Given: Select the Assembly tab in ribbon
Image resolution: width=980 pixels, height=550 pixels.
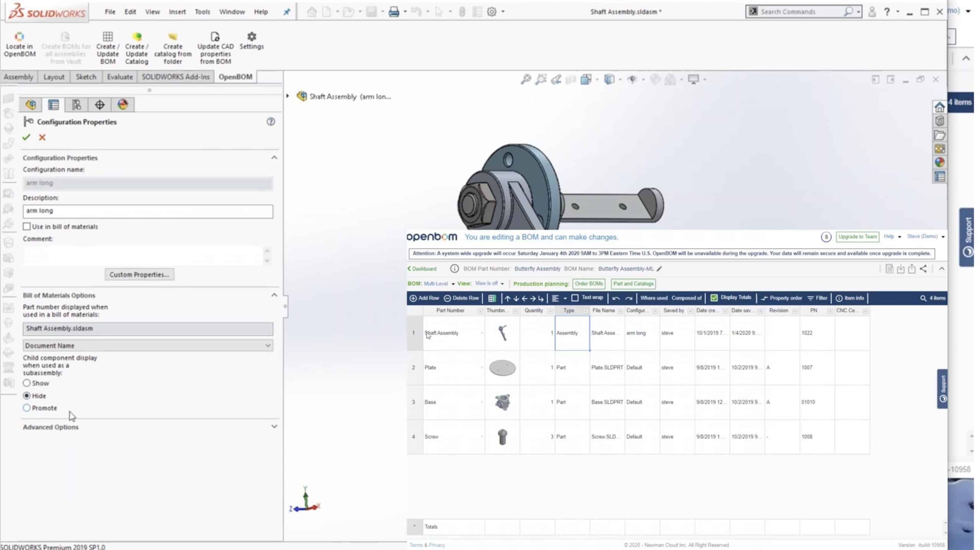Looking at the screenshot, I should (x=18, y=76).
